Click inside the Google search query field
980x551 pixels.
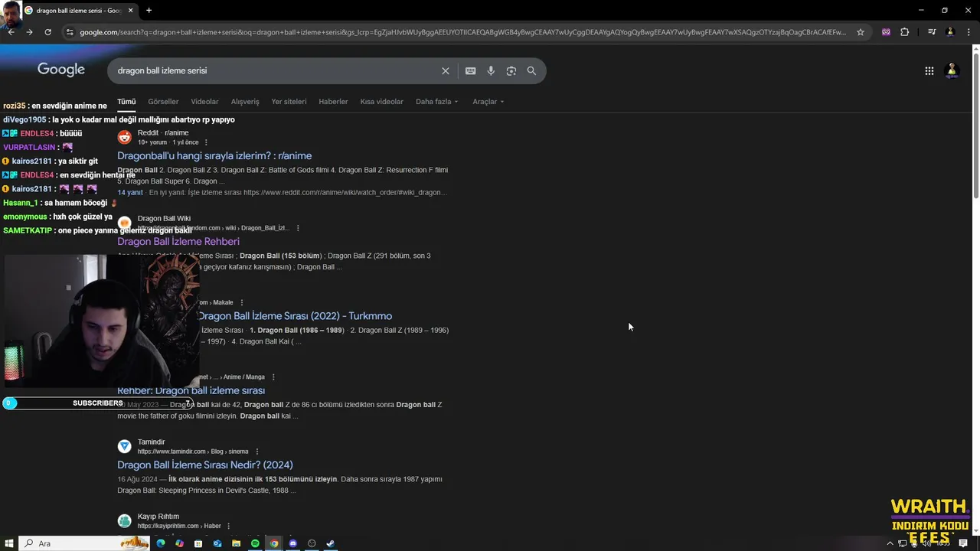pos(276,70)
